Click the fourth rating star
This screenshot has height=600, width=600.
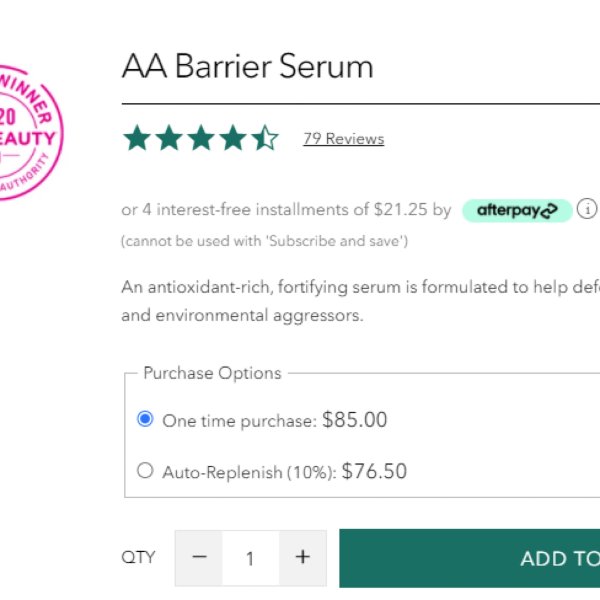(233, 138)
